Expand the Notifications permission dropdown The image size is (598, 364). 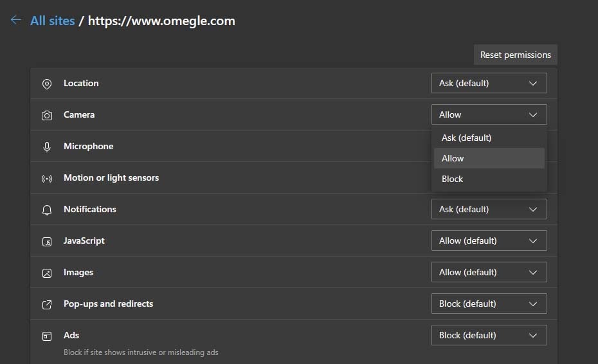point(489,209)
